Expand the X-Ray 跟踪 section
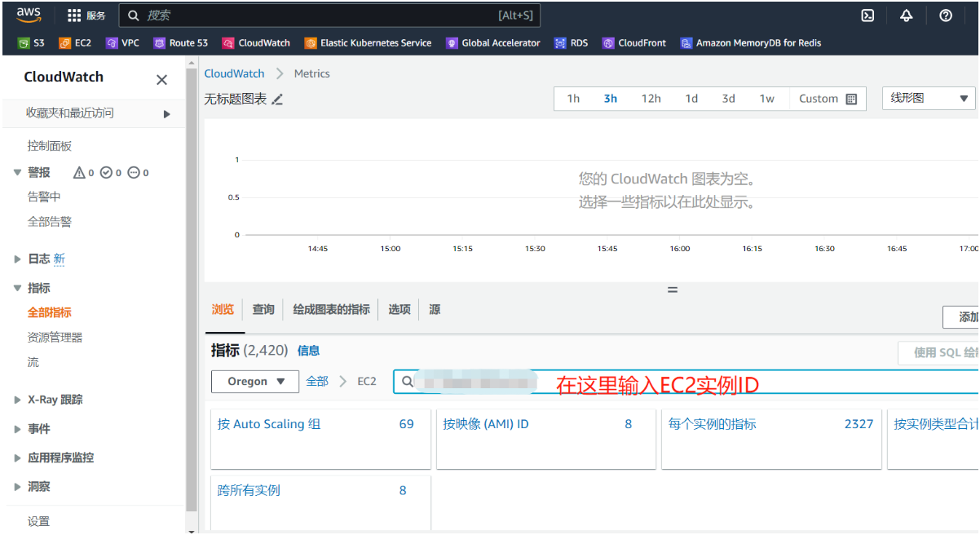Screen dimensions: 980x535 [x=18, y=400]
